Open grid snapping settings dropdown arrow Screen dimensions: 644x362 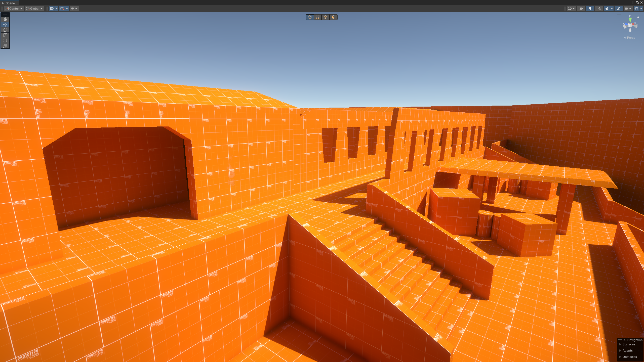tap(67, 9)
